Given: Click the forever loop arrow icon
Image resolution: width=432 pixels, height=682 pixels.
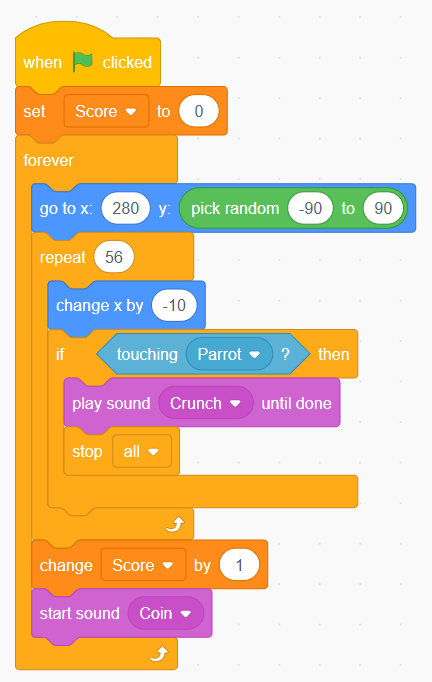Looking at the screenshot, I should click(x=159, y=654).
